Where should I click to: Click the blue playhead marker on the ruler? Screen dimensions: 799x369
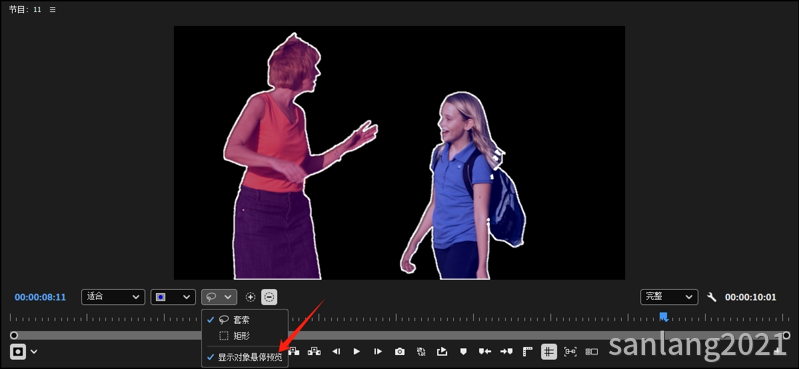(663, 317)
